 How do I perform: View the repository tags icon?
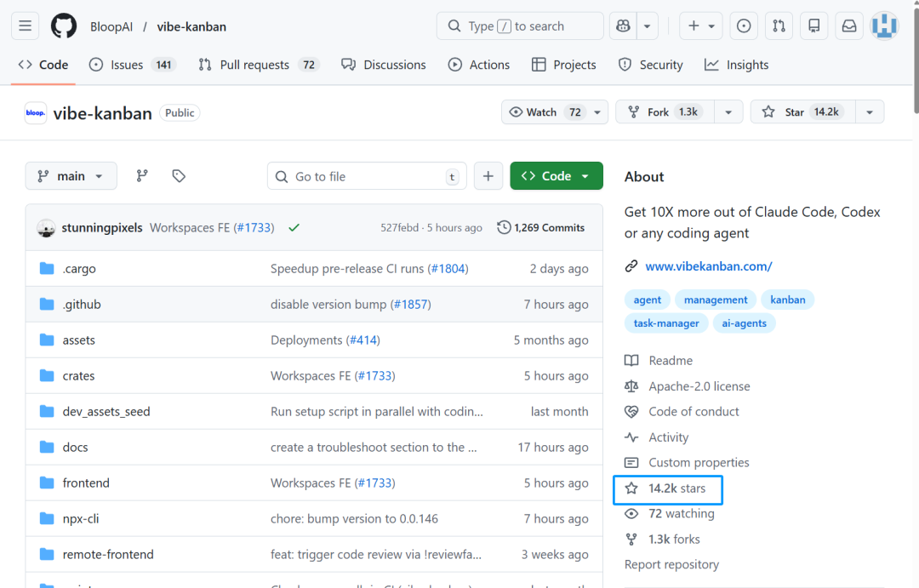point(179,176)
